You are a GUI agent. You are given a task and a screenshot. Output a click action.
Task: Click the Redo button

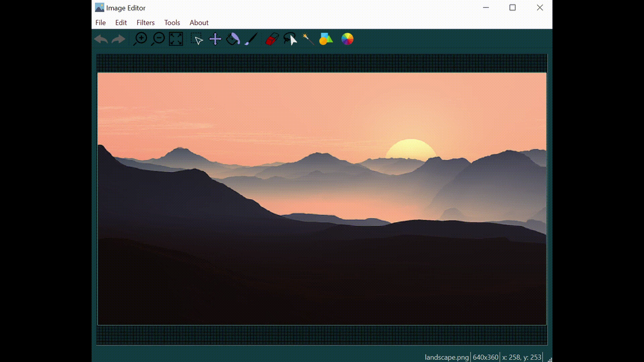[118, 39]
